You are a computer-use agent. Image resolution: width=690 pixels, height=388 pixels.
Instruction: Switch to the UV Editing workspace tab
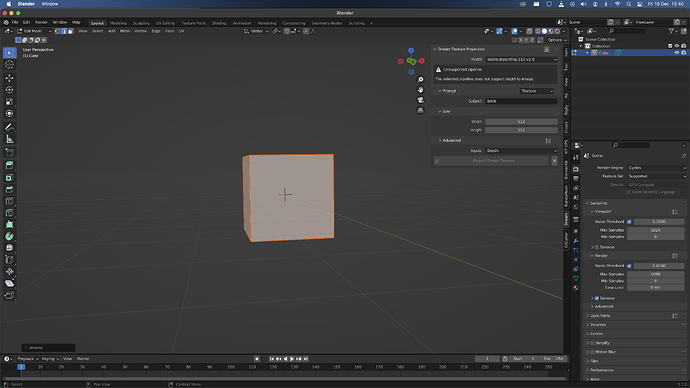[x=165, y=23]
